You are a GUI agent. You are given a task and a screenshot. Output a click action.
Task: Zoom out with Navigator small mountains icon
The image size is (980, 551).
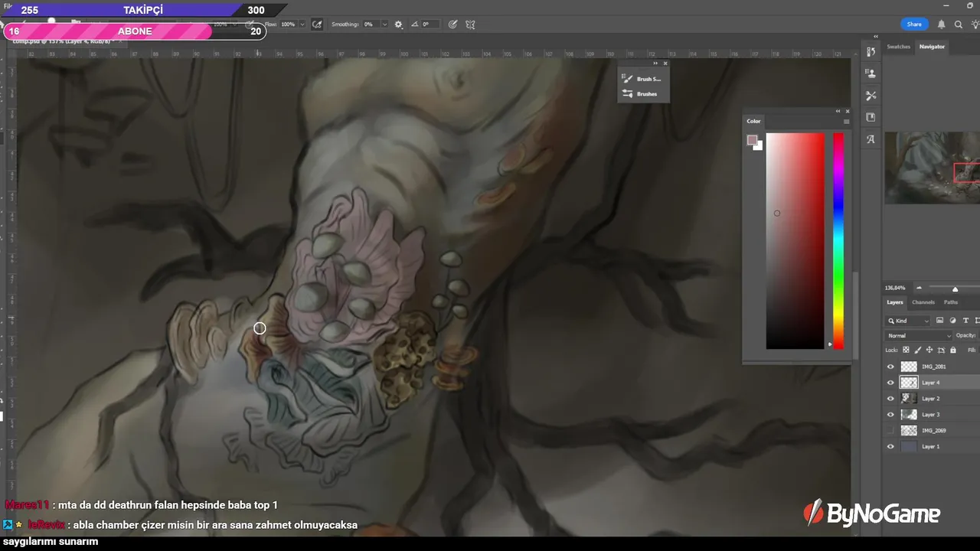point(920,289)
